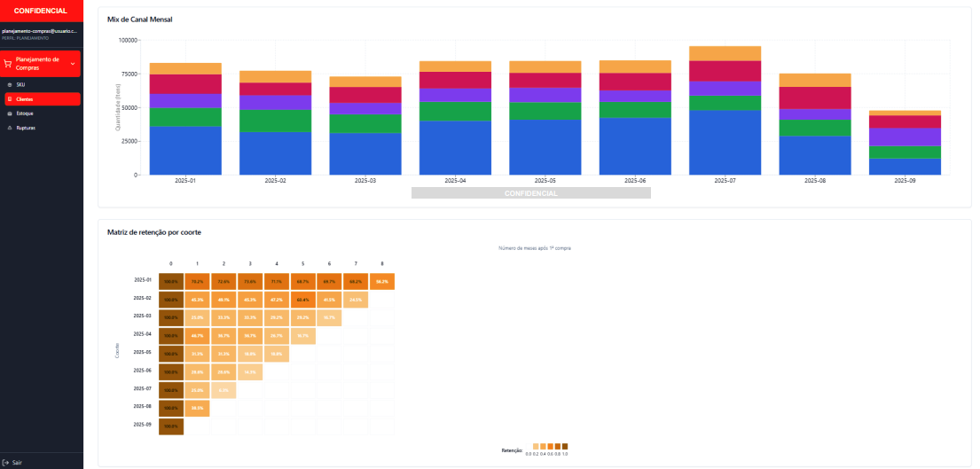This screenshot has height=469, width=980.
Task: Click the Rupturas warning triangle icon
Action: point(9,129)
